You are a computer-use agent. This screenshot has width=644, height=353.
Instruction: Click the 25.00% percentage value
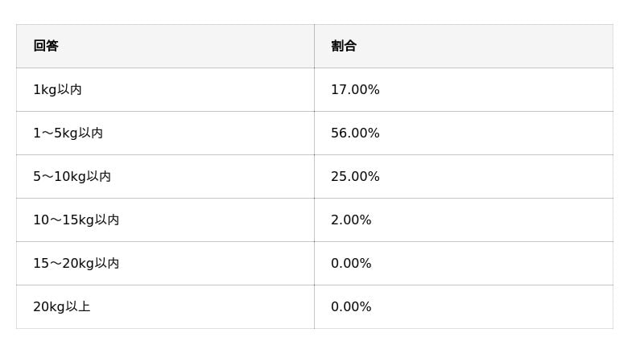[355, 176]
